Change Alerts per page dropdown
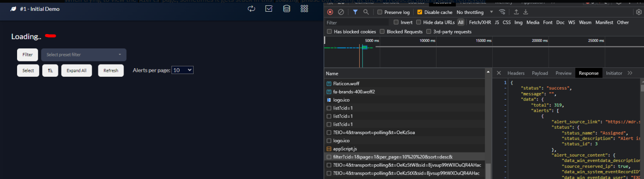 (182, 70)
